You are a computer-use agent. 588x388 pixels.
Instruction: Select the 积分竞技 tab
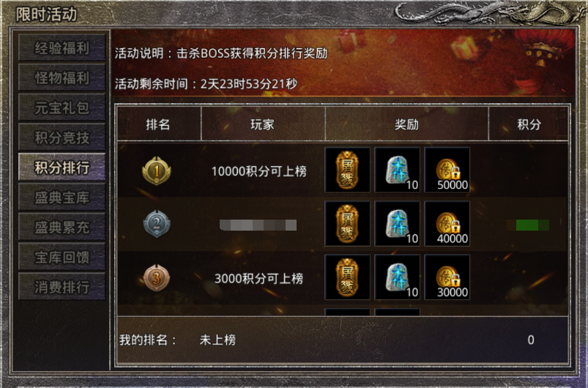click(x=62, y=138)
